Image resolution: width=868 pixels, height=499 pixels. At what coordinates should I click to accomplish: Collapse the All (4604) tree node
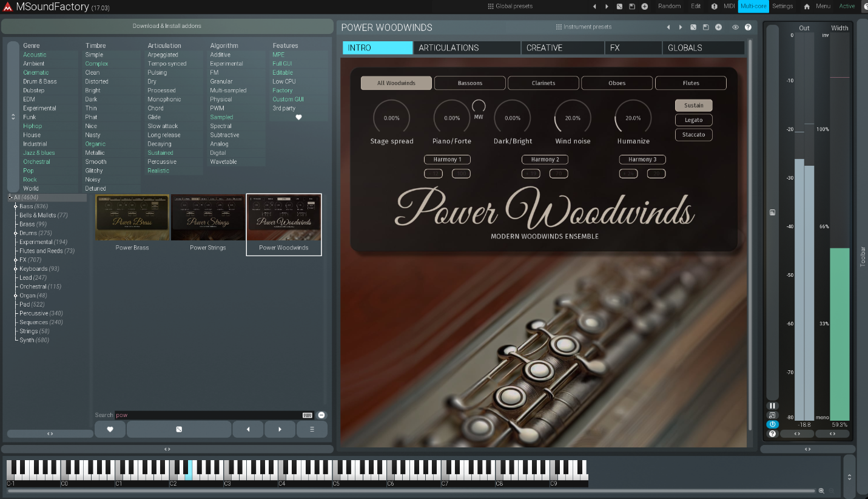pos(10,197)
